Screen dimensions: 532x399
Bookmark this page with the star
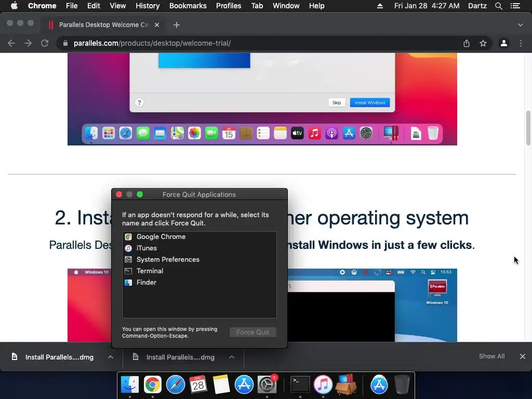[483, 43]
